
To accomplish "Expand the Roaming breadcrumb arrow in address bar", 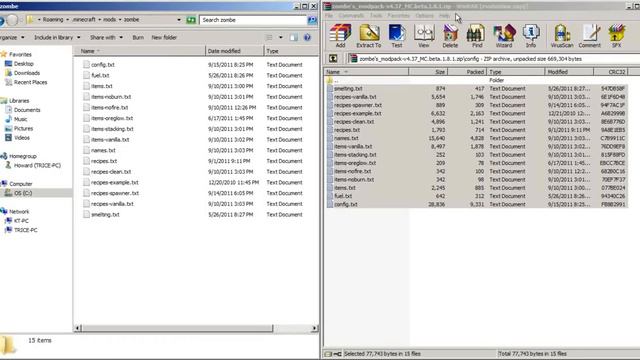I will pos(67,20).
